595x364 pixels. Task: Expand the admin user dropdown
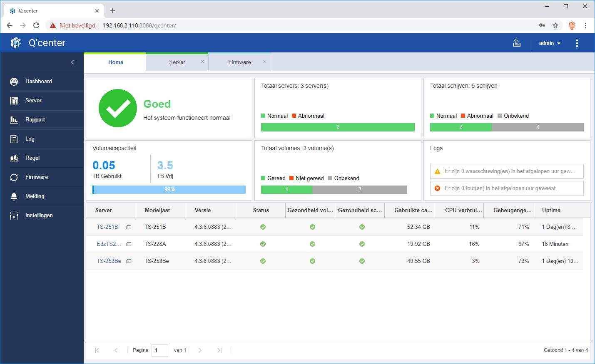[x=549, y=43]
